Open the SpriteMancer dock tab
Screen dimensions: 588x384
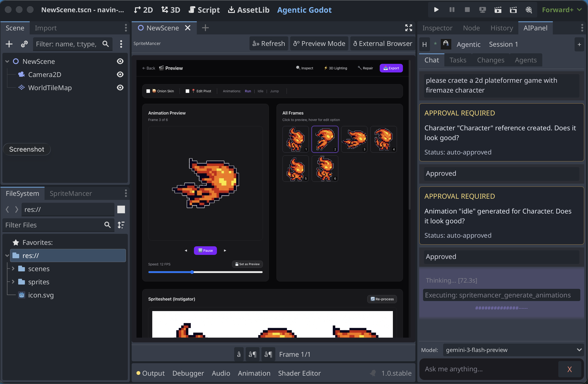[71, 193]
